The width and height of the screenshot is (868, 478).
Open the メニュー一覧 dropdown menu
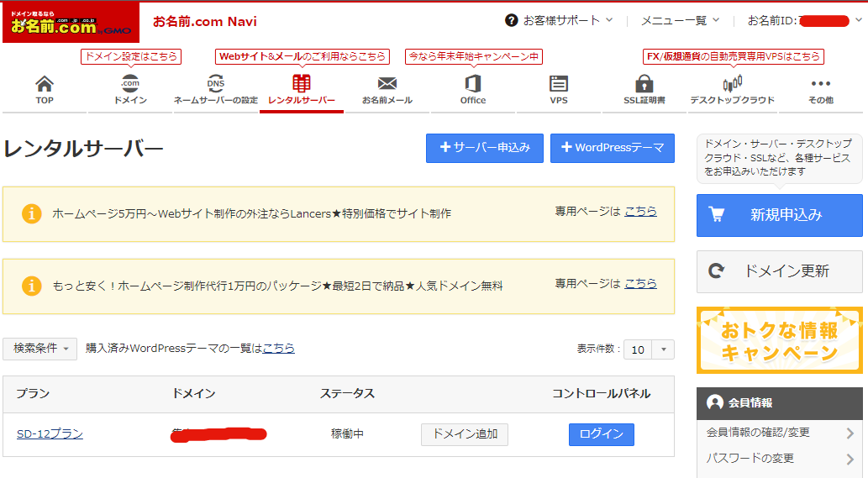click(x=680, y=20)
